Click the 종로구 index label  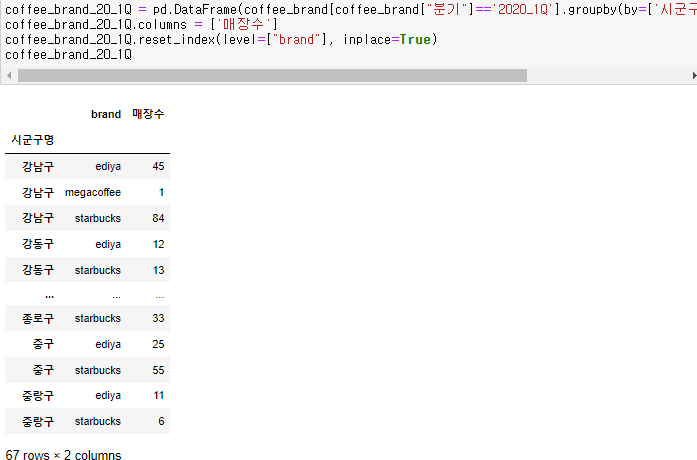click(x=38, y=318)
